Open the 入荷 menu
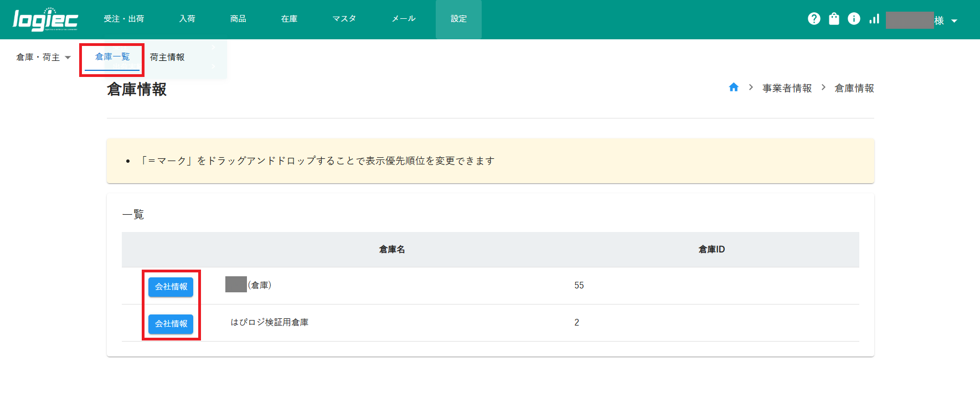 pyautogui.click(x=187, y=19)
